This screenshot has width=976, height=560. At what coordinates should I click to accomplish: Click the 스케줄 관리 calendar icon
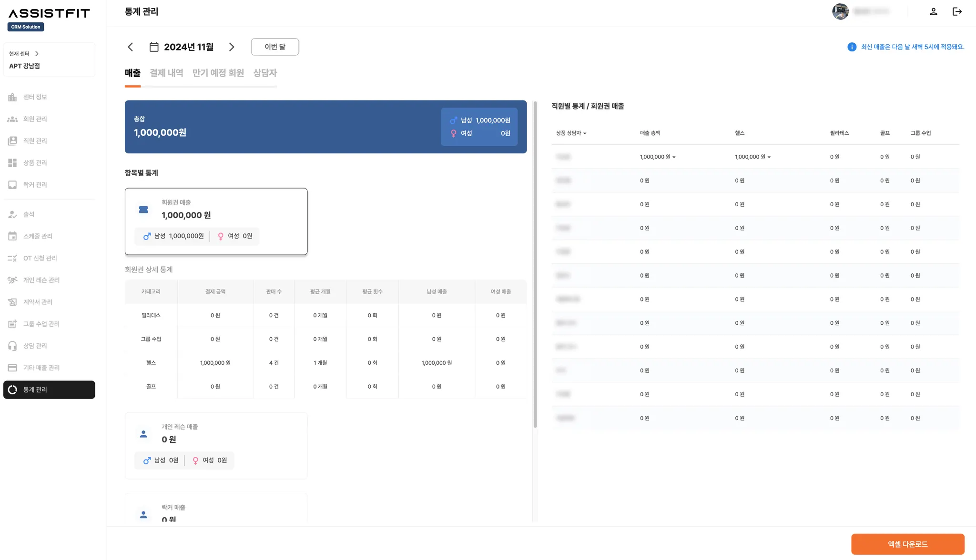12,236
